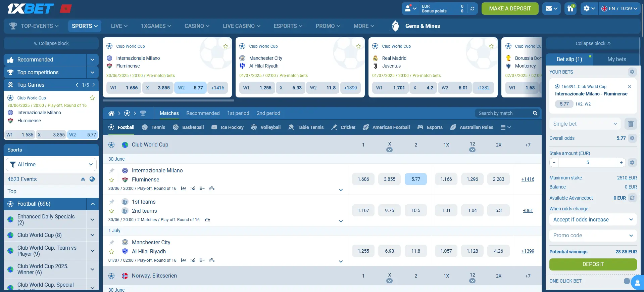Open the CASINO menu
Image resolution: width=644 pixels, height=292 pixels.
197,26
